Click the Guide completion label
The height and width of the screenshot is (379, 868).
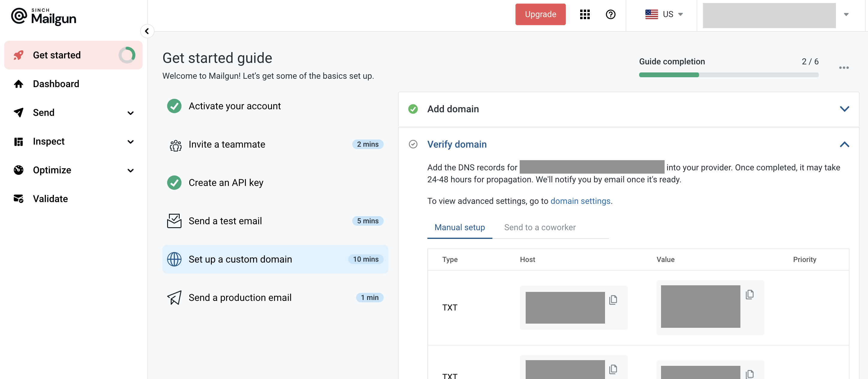[672, 61]
